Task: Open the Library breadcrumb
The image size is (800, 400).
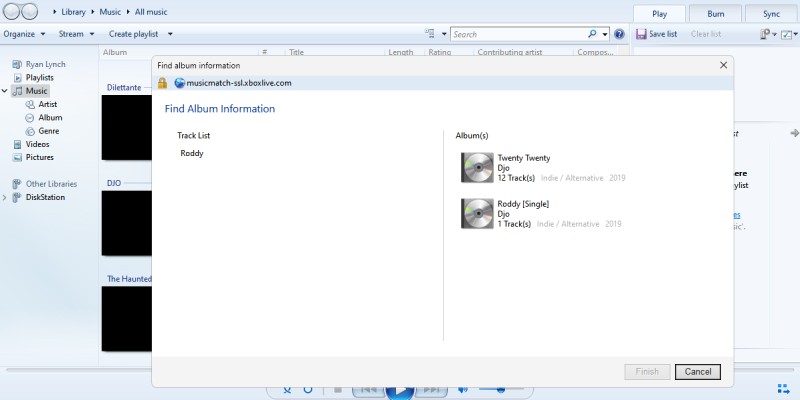Action: click(73, 12)
